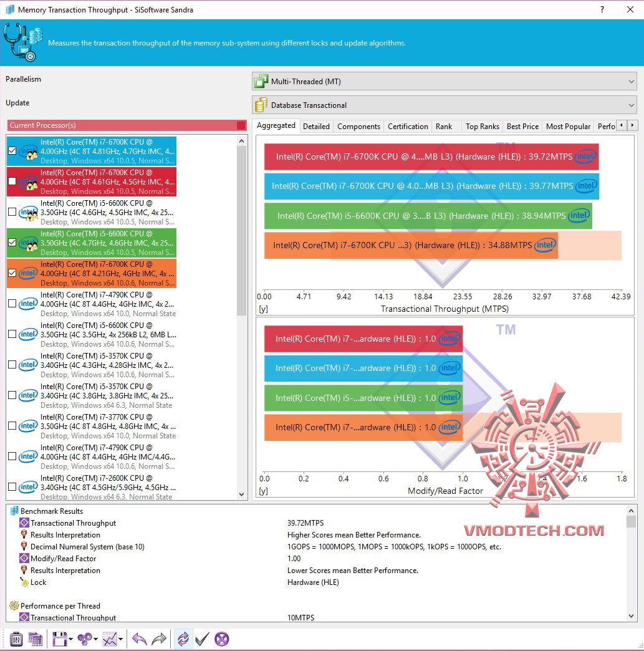Go back with the purple left arrow

[x=140, y=639]
